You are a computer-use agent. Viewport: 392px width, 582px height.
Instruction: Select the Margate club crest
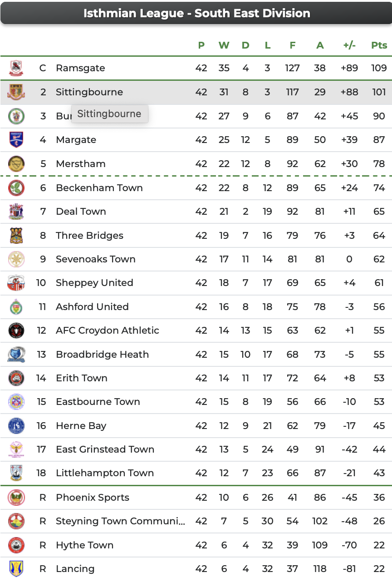16,140
